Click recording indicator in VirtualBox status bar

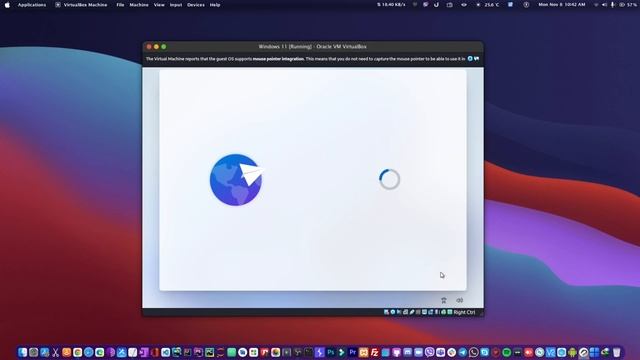(x=431, y=312)
